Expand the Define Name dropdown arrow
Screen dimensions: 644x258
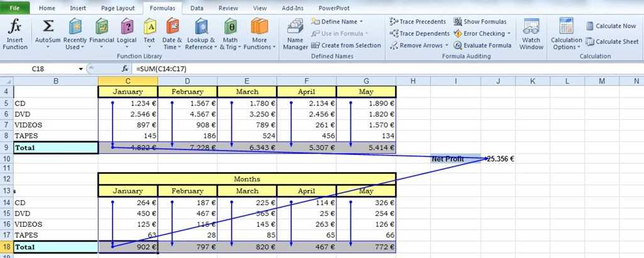pyautogui.click(x=361, y=21)
